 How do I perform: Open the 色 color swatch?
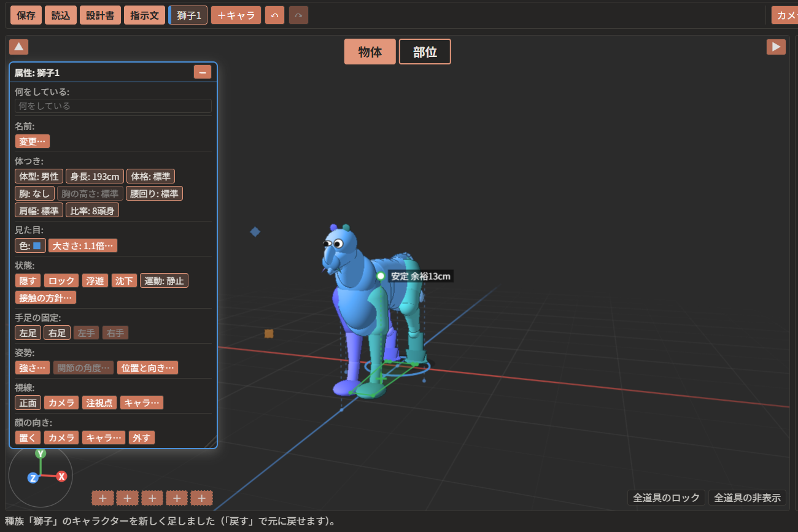30,246
